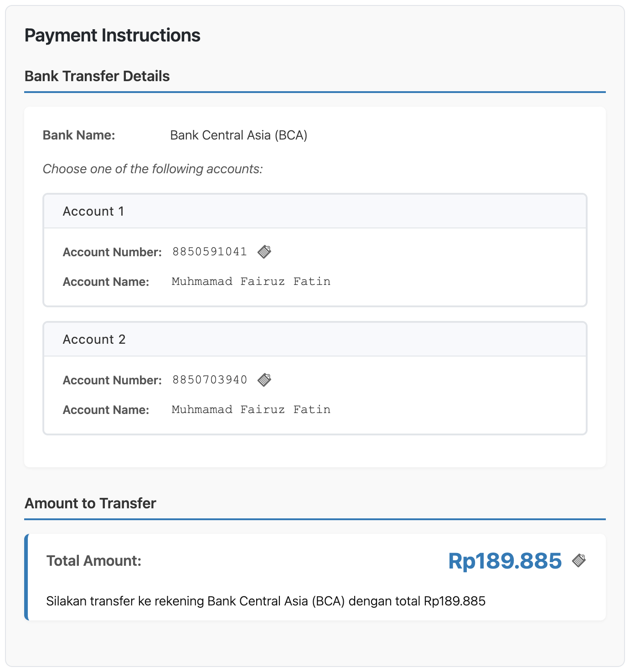Click the Total Amount label
The image size is (630, 672).
coord(94,561)
